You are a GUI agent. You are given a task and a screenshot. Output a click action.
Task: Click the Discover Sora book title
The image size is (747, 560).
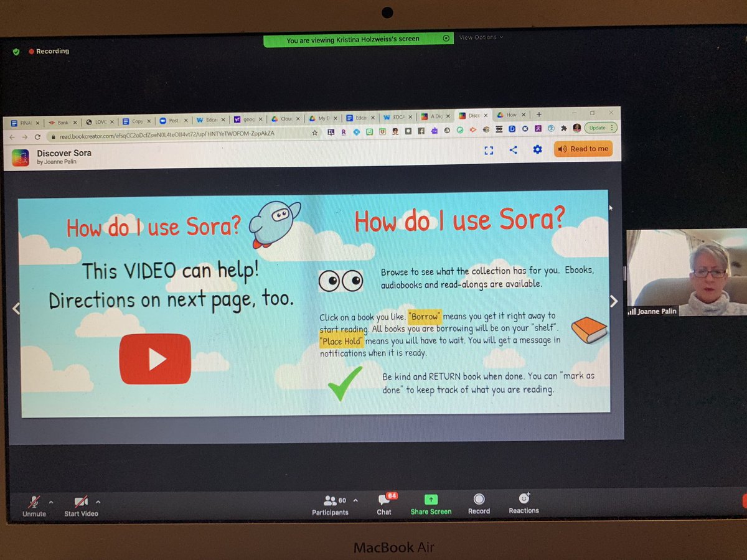coord(64,153)
